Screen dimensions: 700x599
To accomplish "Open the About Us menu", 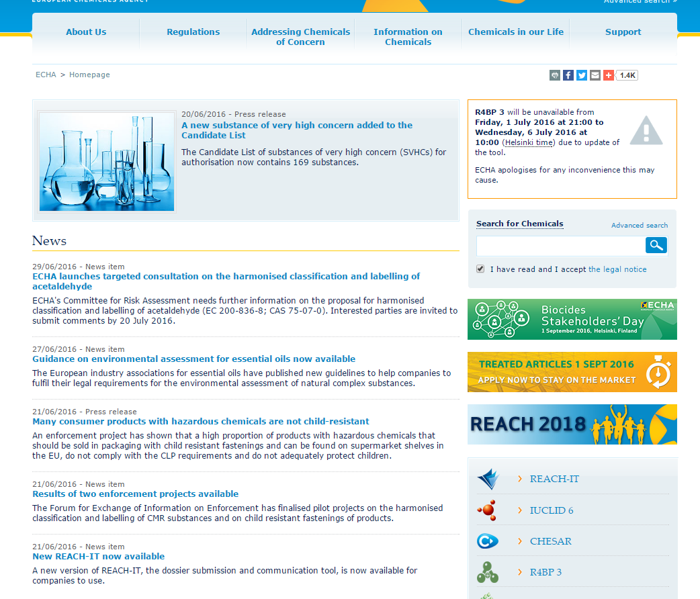I will pyautogui.click(x=86, y=32).
